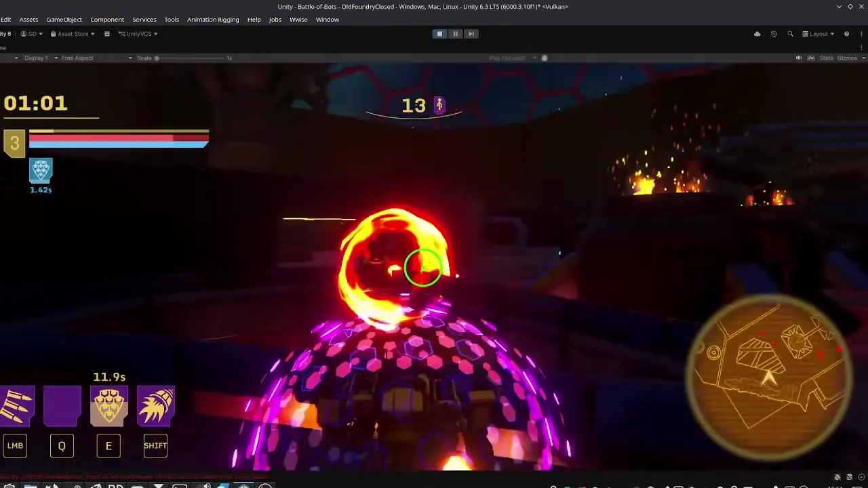This screenshot has width=868, height=488.
Task: Open the GD account dropdown
Action: 31,34
